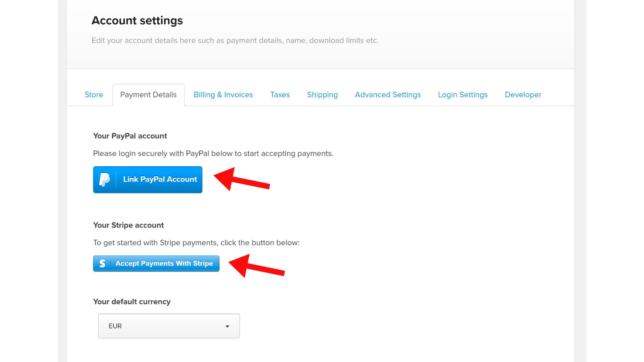The width and height of the screenshot is (644, 362).
Task: Open the Shipping tab
Action: click(322, 95)
